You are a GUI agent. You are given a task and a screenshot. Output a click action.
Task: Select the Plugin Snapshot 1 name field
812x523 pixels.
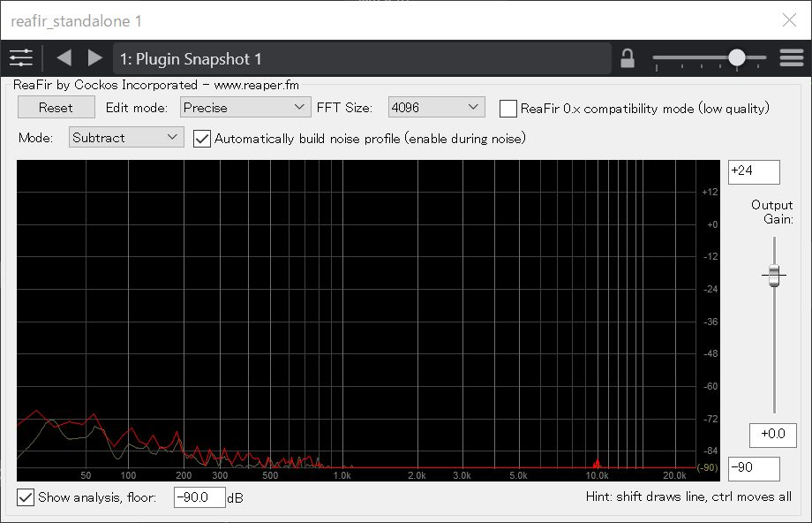tap(362, 59)
